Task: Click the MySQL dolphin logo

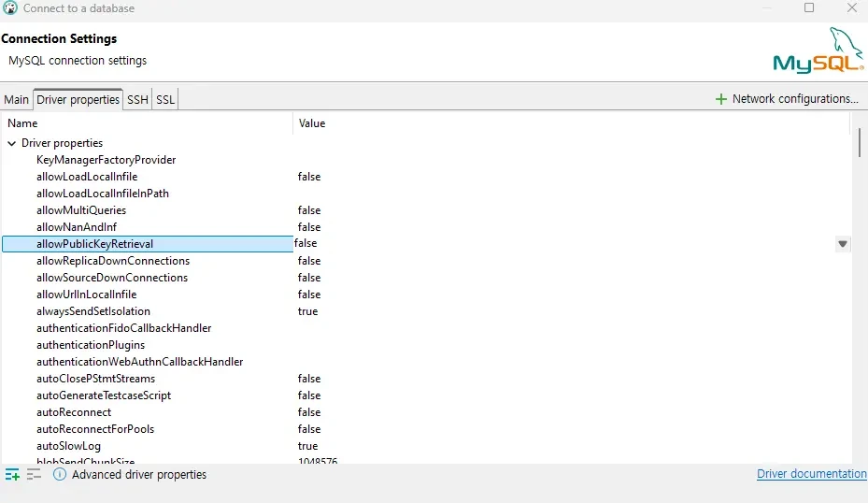Action: click(818, 50)
